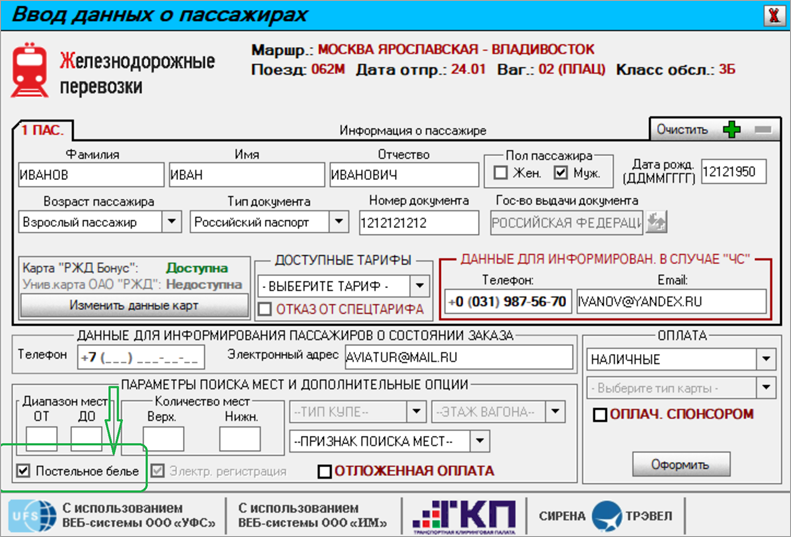
Task: Click the Нижн. seats count field
Action: [x=240, y=439]
